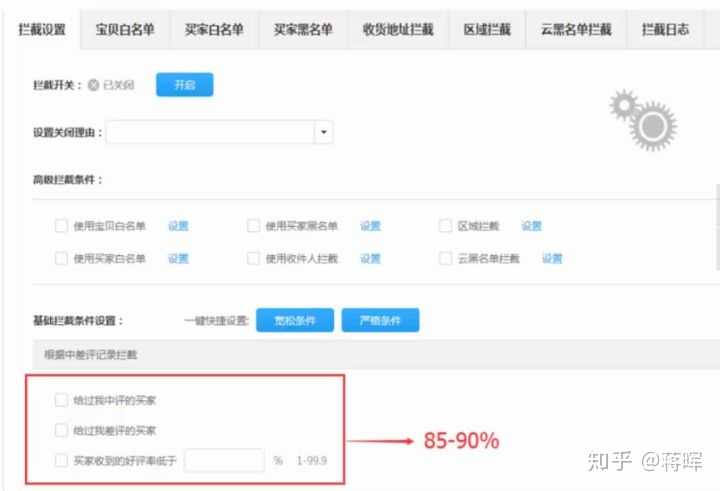Check 使用买家黑名单 checkbox
Viewport: 720px width, 491px height.
tap(253, 226)
